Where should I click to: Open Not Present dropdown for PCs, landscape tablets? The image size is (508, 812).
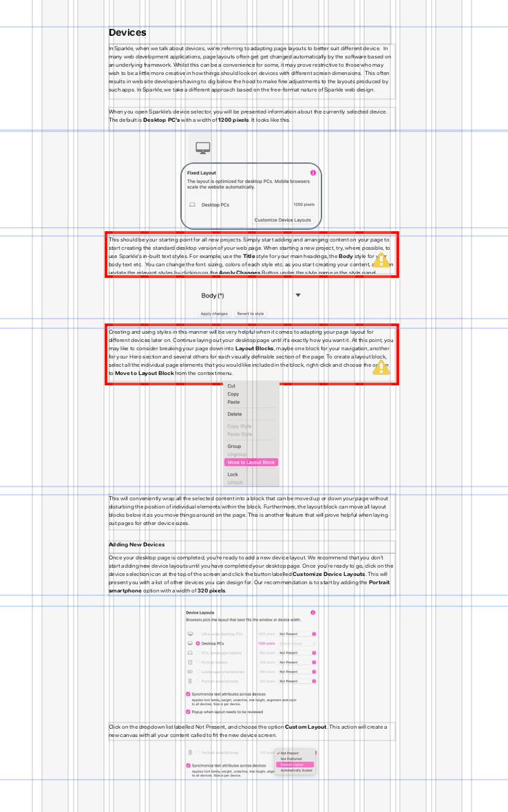click(x=297, y=652)
